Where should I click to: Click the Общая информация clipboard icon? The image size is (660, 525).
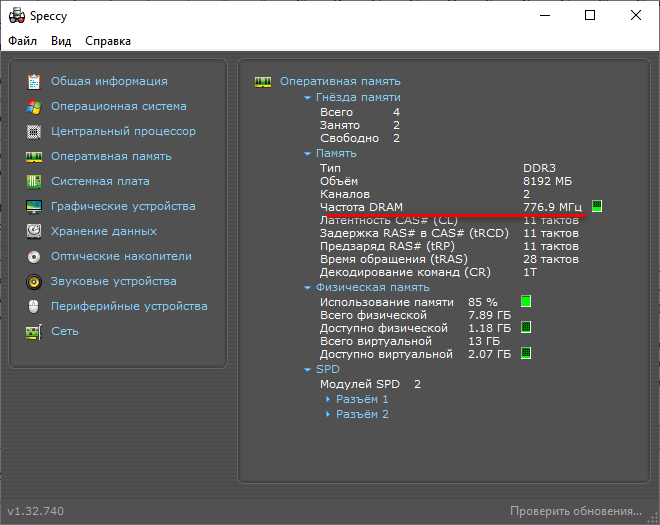coord(34,82)
